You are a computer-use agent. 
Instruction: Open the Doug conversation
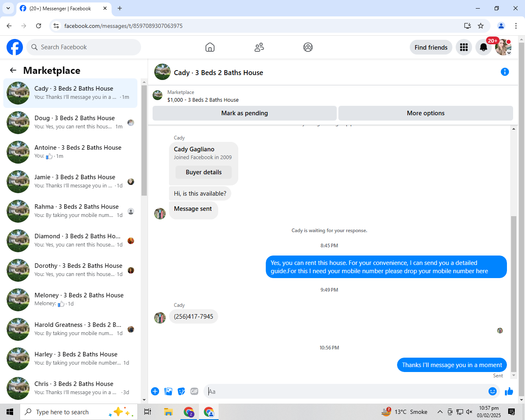71,123
